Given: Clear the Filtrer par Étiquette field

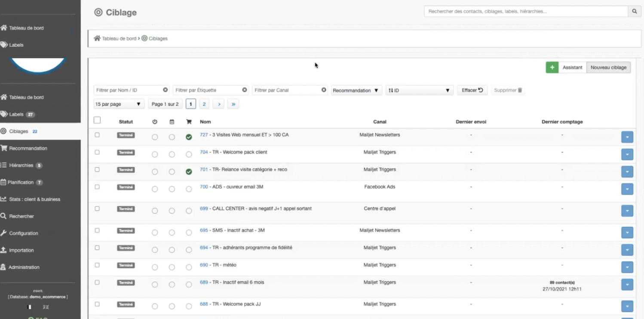Looking at the screenshot, I should (245, 90).
